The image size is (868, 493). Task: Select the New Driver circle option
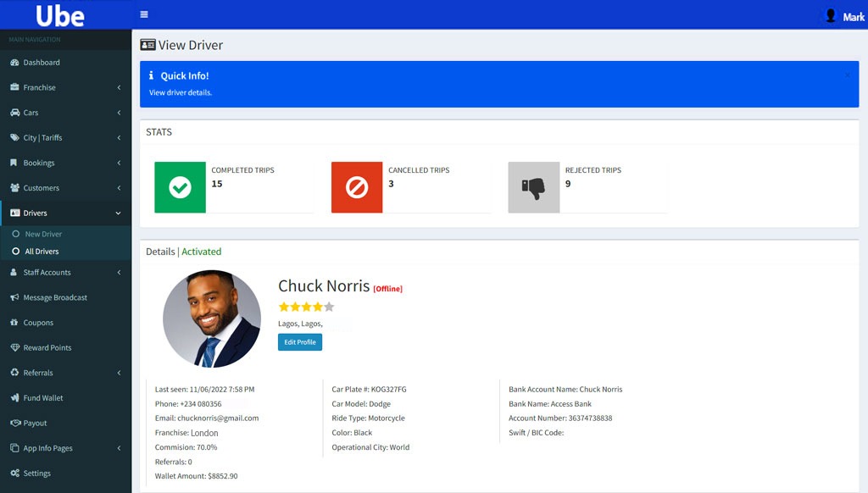[x=15, y=234]
